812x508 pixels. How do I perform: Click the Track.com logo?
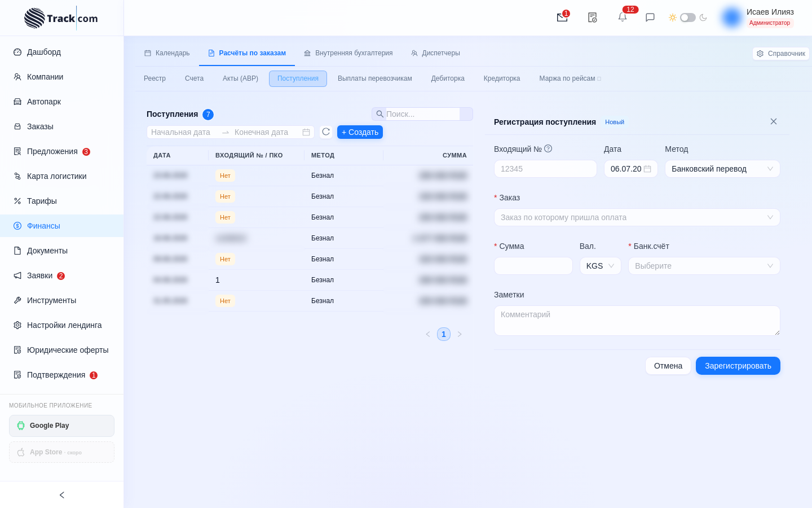point(61,18)
